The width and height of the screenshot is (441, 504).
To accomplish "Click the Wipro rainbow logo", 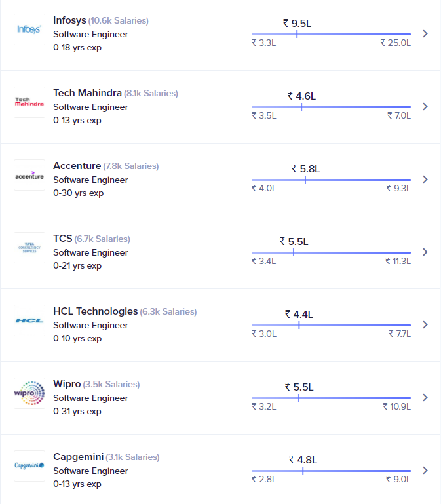I will (x=29, y=393).
